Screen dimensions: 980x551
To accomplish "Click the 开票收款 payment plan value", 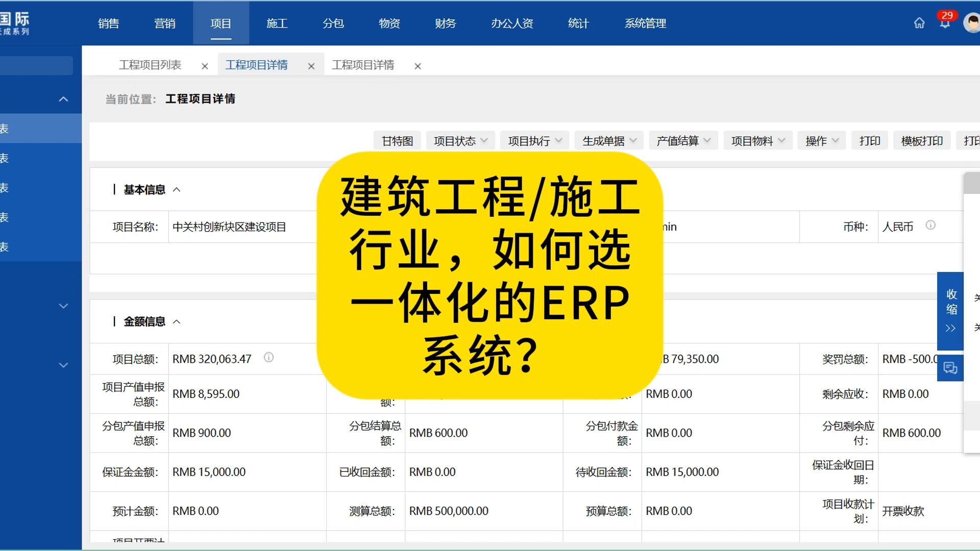I will 903,511.
